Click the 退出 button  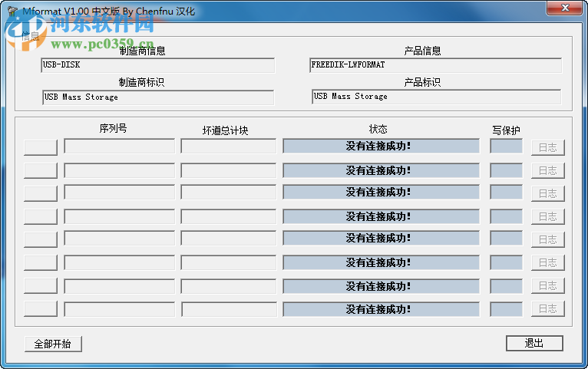click(x=534, y=343)
